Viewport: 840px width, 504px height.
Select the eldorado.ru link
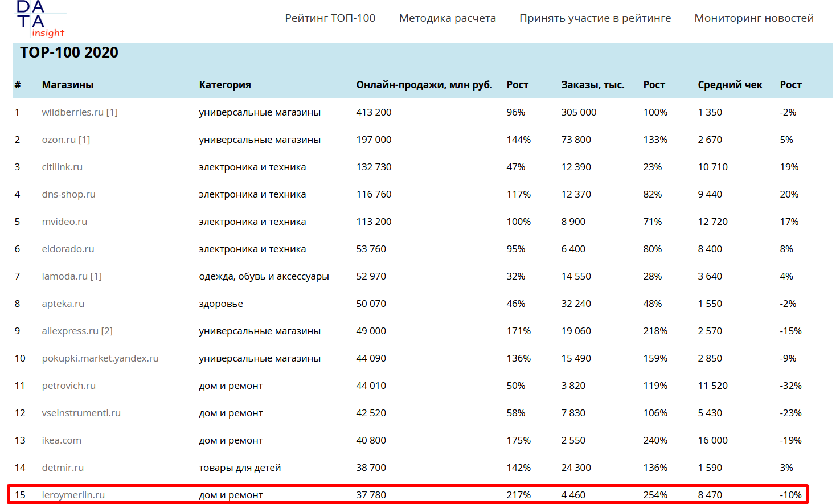pyautogui.click(x=68, y=249)
